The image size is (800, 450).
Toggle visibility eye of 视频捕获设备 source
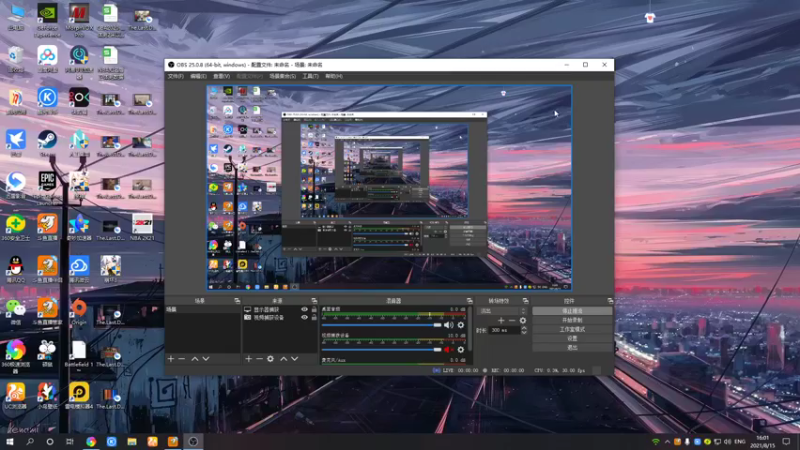[305, 317]
